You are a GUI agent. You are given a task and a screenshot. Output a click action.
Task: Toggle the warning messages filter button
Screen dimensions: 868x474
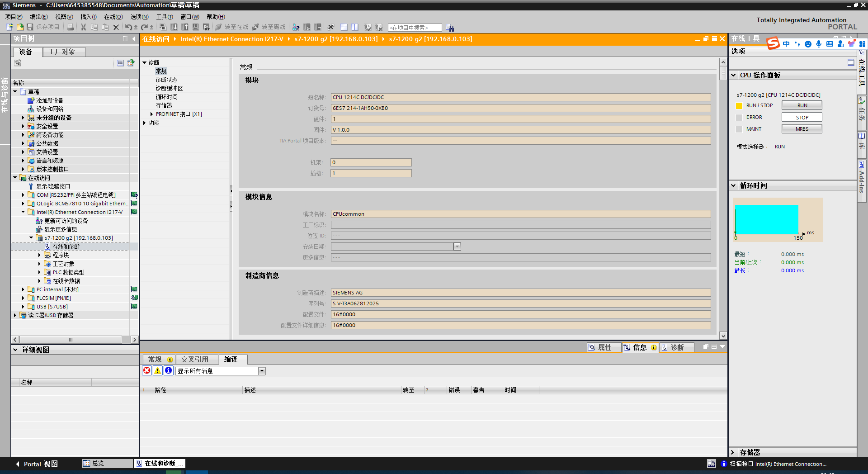(158, 371)
